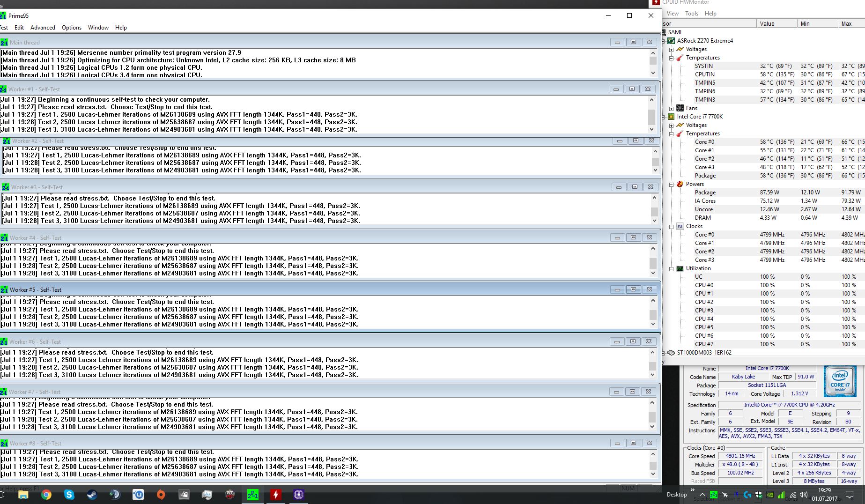Open the Options menu in Prime95

point(72,28)
